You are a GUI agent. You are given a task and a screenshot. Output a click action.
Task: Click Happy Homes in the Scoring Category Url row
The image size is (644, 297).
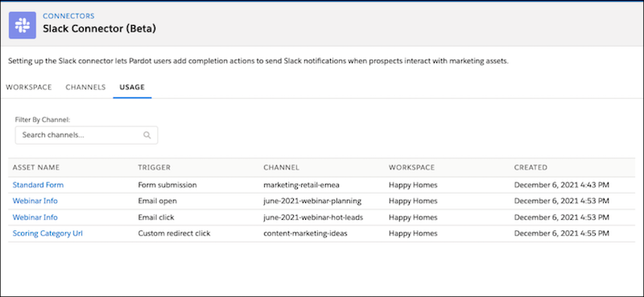coord(413,233)
